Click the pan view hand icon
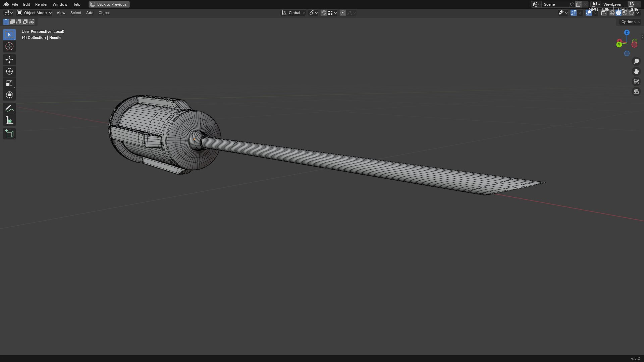Screen dimensions: 644x362 pos(636,71)
